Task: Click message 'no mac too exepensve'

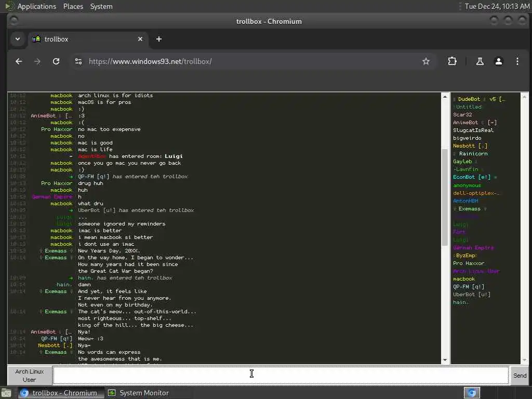Action: pyautogui.click(x=109, y=129)
